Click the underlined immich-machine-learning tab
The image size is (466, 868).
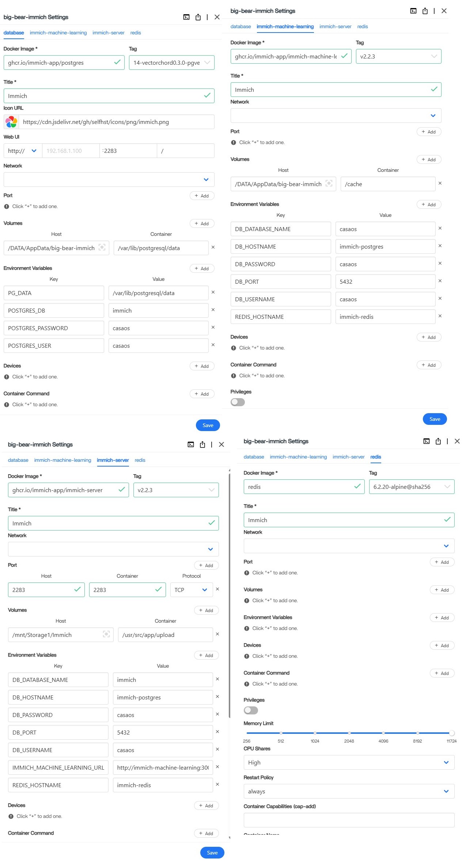coord(285,27)
